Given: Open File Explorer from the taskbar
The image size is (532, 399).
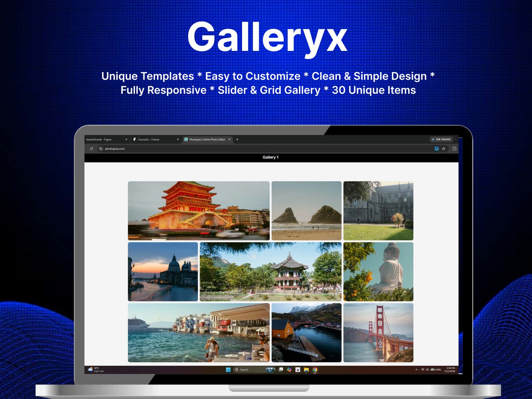Looking at the screenshot, I should (306, 370).
